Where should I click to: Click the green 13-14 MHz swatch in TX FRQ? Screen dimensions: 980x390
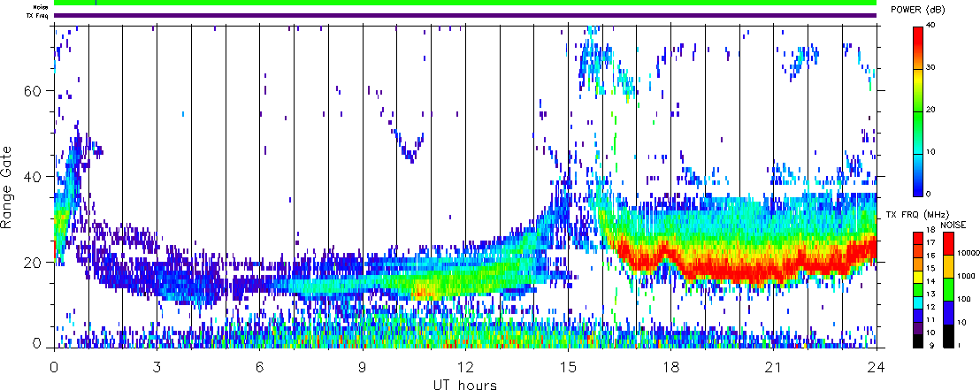pyautogui.click(x=918, y=290)
